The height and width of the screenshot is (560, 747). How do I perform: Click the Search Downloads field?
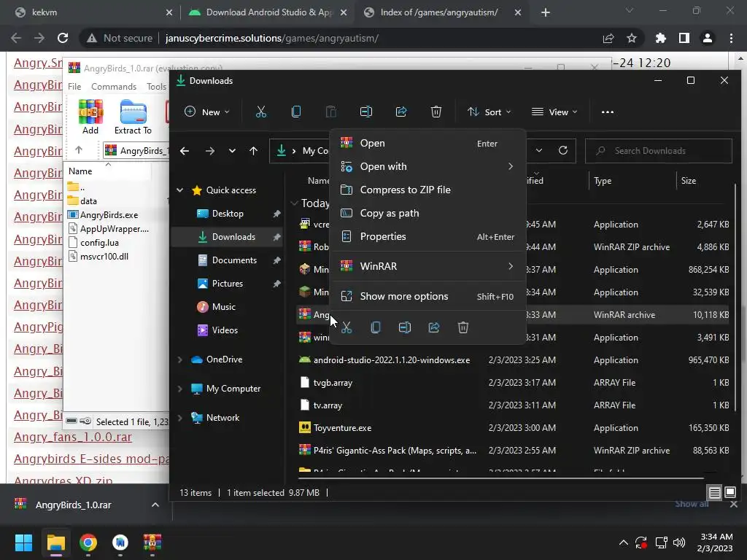(x=659, y=151)
